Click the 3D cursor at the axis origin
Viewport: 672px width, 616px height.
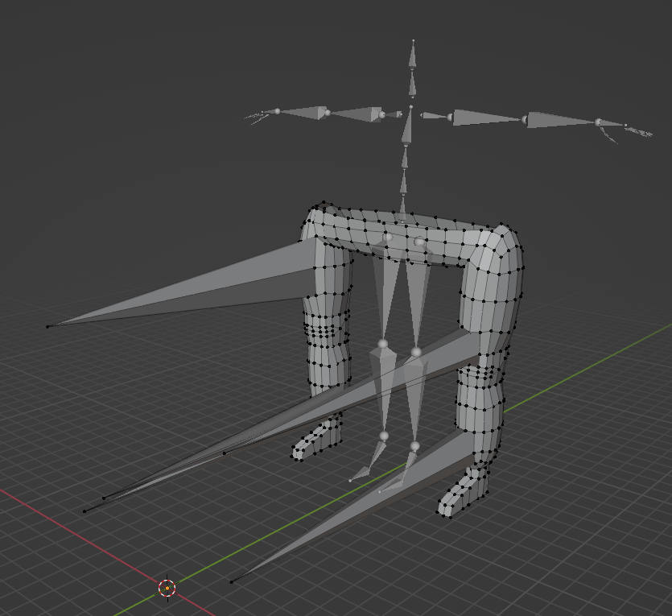tap(167, 588)
